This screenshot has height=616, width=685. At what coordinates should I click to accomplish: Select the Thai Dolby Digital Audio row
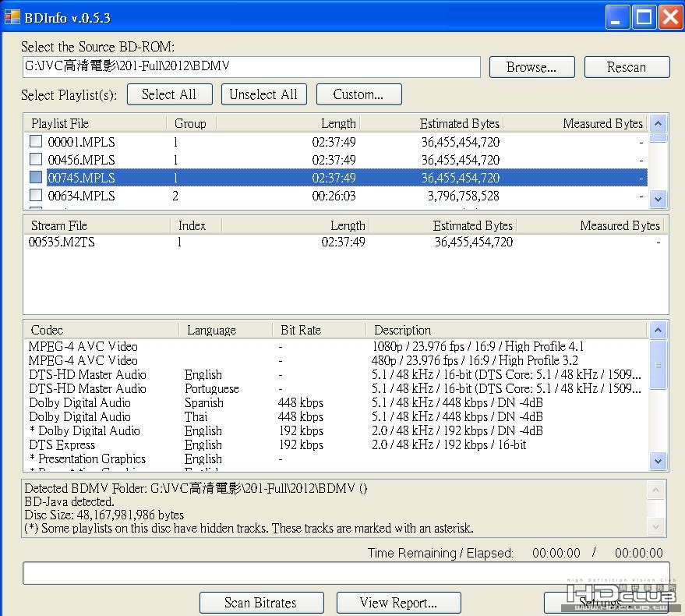[x=336, y=416]
